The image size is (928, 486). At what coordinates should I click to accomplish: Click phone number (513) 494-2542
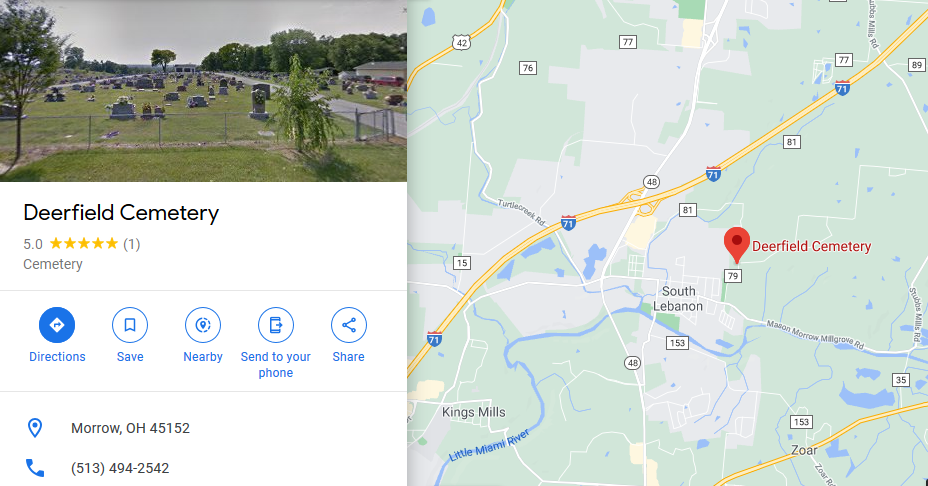(120, 468)
